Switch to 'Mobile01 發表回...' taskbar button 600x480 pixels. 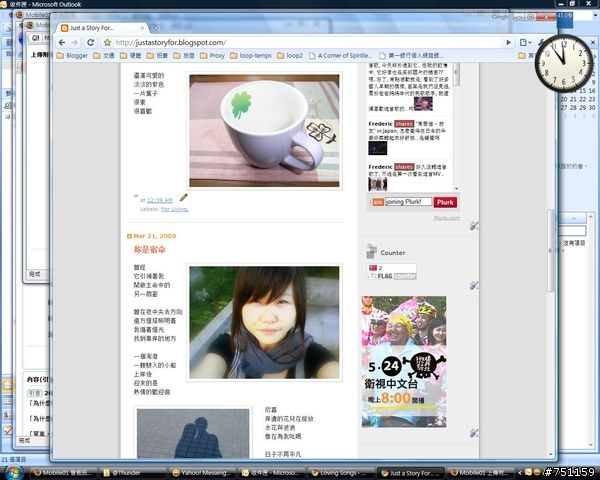(x=64, y=473)
